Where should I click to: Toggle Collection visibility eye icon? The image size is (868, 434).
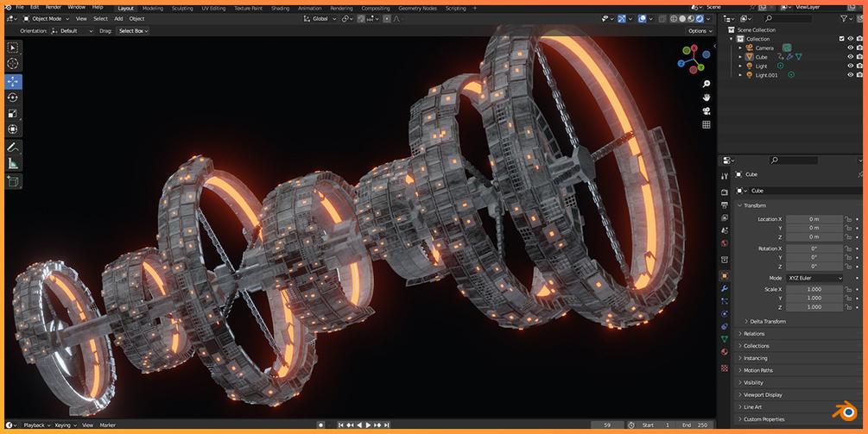pyautogui.click(x=851, y=39)
